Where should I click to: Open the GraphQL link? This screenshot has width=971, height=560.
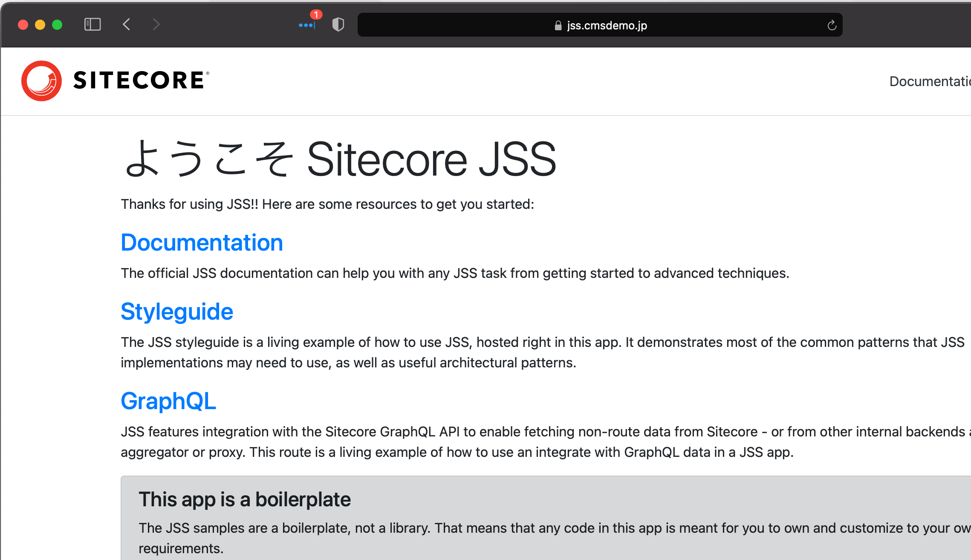pyautogui.click(x=168, y=401)
